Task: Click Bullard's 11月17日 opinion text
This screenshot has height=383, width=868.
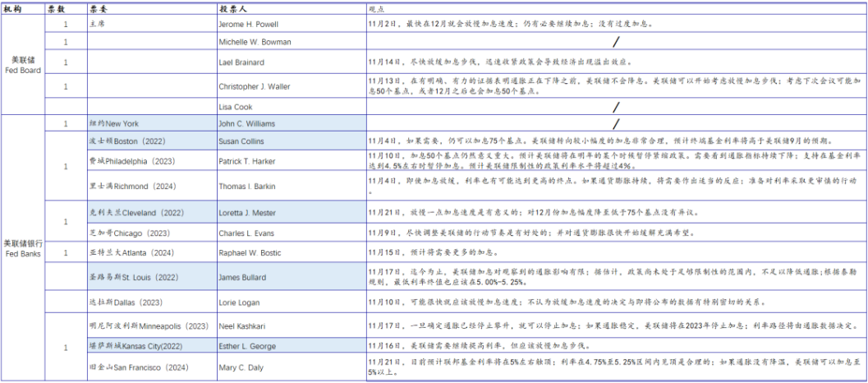Action: pos(613,276)
